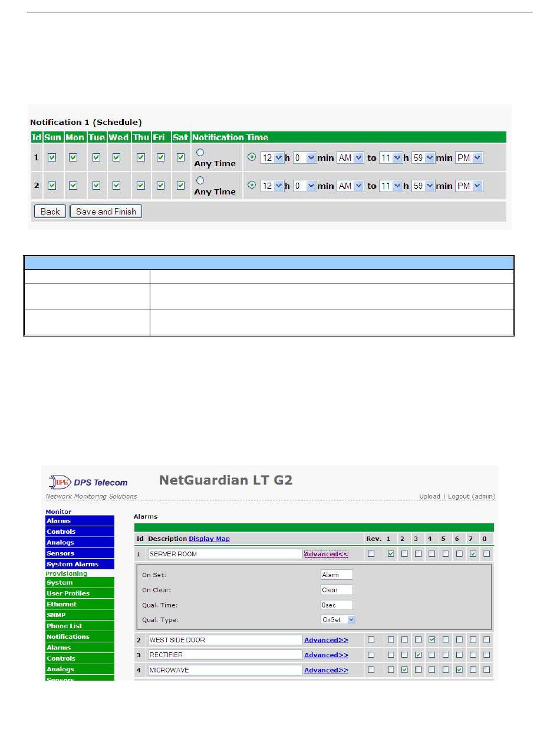Open Monitor Analogs menu item

click(x=80, y=542)
